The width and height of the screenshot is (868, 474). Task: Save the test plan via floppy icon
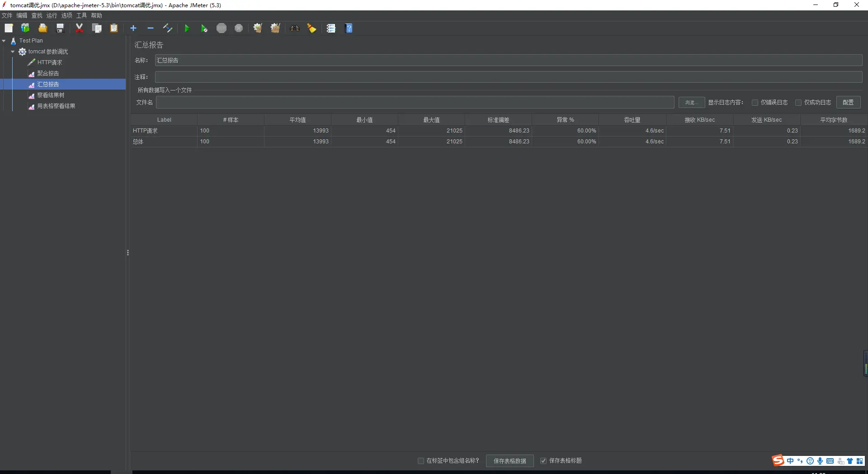click(x=60, y=28)
